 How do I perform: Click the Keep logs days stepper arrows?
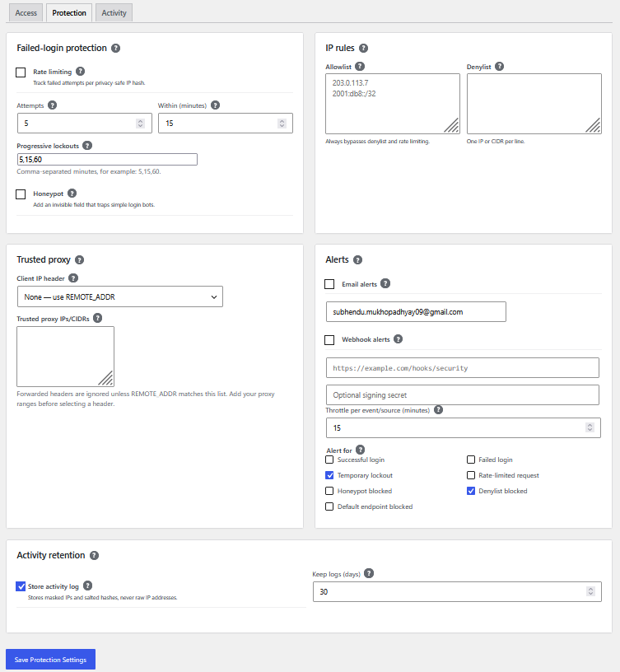[x=591, y=591]
